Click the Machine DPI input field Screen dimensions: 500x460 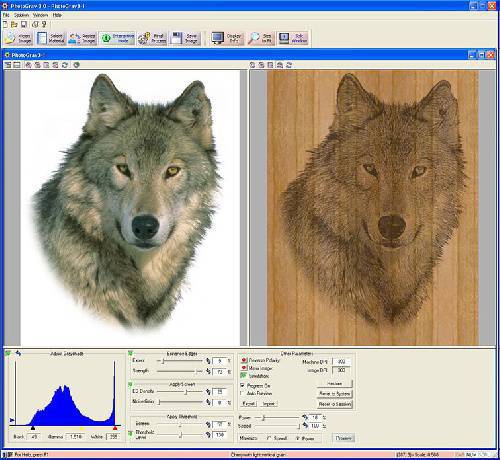(341, 362)
